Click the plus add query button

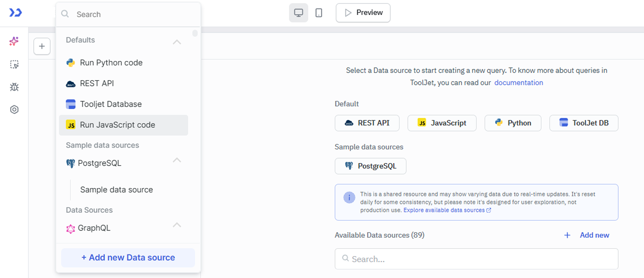pos(42,46)
